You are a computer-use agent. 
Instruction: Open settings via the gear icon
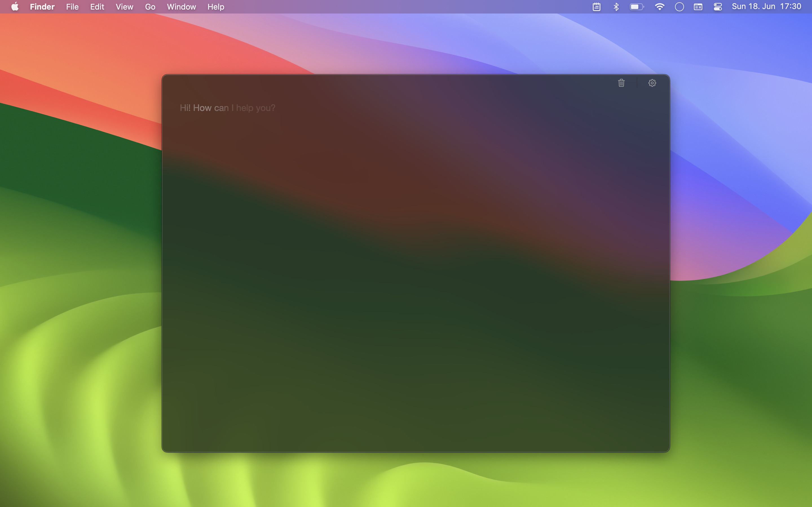[652, 83]
